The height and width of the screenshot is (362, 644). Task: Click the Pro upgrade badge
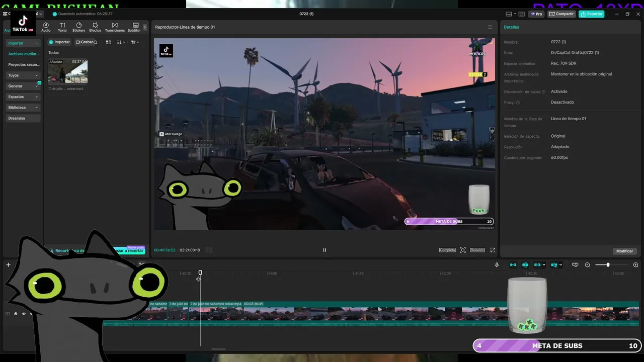(536, 14)
